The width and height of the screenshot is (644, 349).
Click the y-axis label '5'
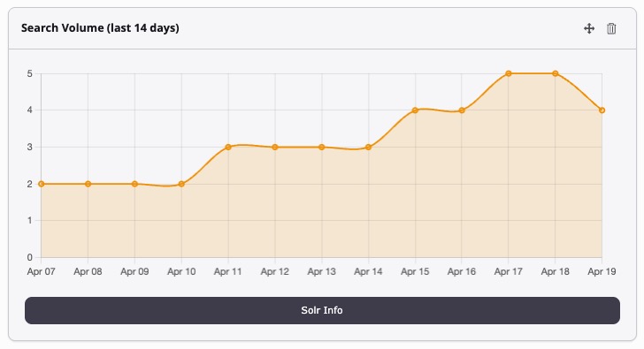[29, 74]
